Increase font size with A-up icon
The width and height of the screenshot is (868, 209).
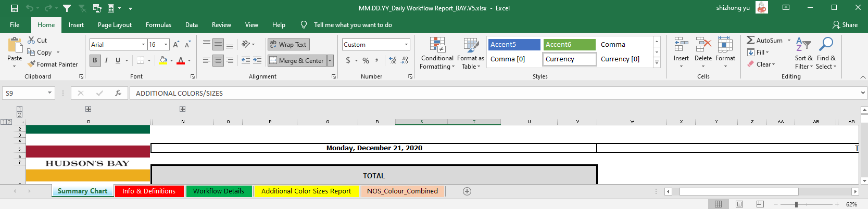click(176, 45)
